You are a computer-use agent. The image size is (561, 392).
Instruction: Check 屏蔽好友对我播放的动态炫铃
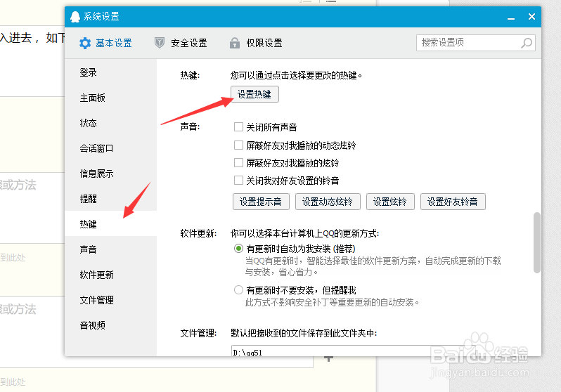[x=238, y=145]
